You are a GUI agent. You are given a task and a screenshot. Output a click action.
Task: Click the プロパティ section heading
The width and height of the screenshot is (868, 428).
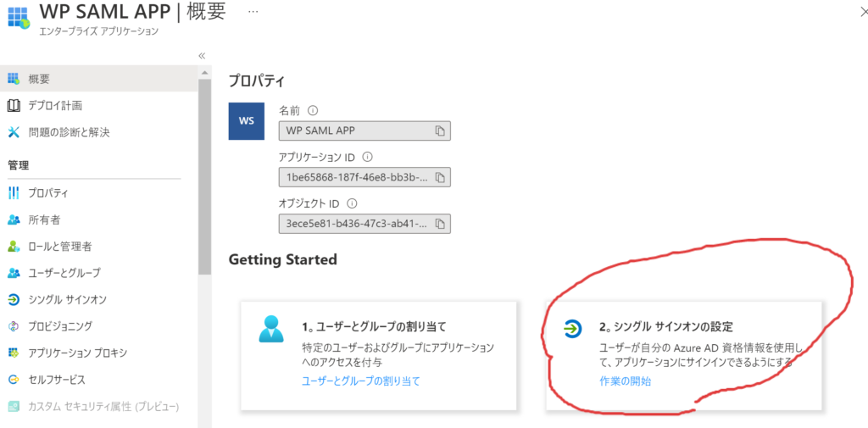(x=257, y=82)
